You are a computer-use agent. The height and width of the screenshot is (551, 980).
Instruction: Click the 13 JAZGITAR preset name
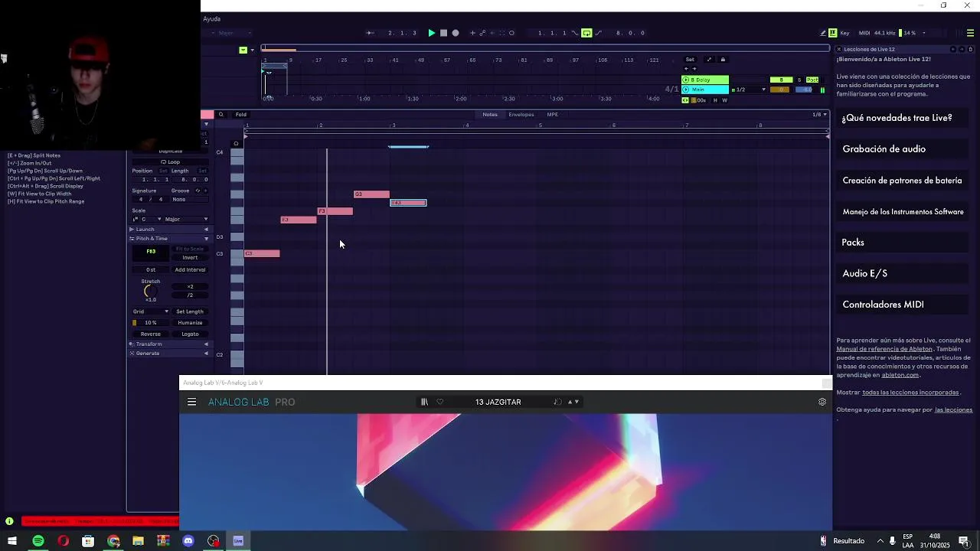point(498,402)
